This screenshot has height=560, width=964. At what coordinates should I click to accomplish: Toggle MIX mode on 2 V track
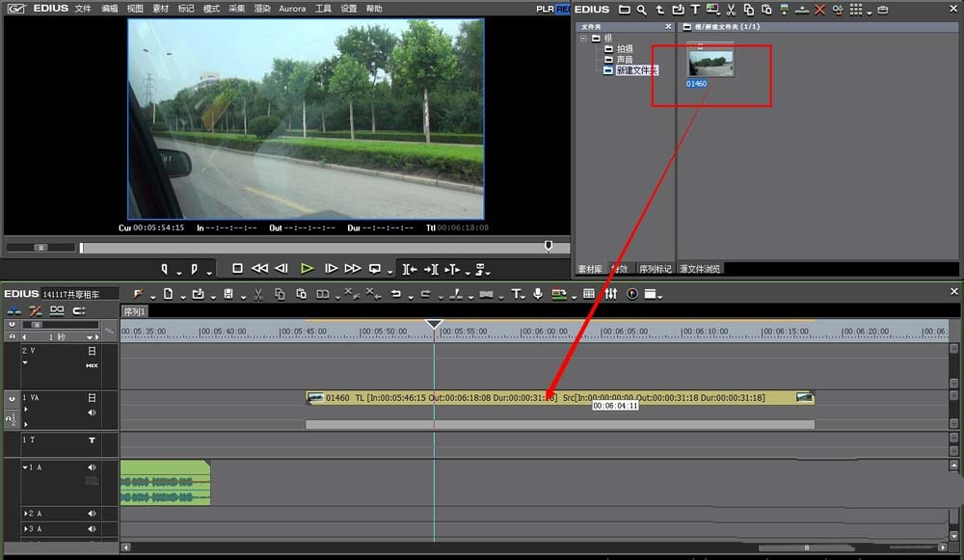(x=92, y=365)
